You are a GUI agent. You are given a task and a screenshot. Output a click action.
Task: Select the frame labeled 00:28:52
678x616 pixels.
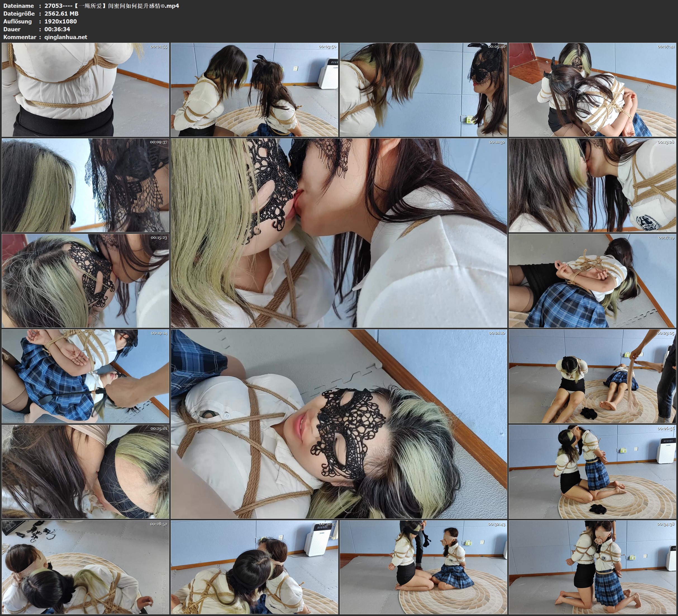tap(85, 567)
